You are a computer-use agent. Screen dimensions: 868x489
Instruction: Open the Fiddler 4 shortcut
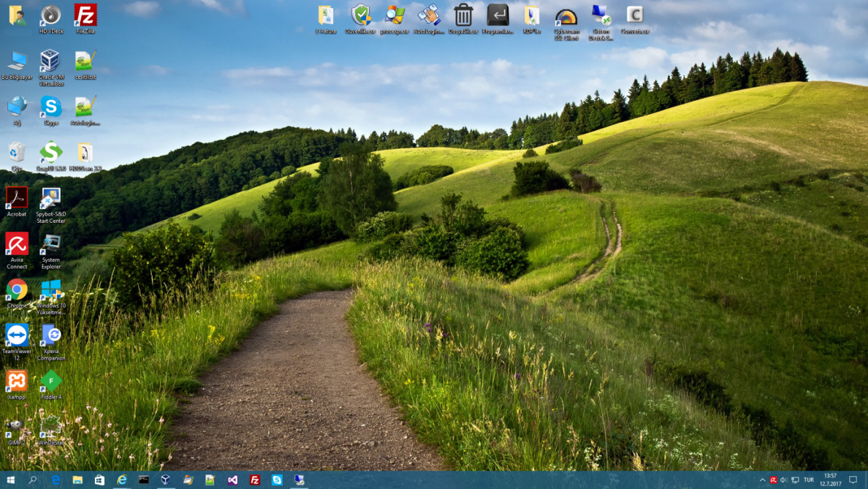coord(51,385)
